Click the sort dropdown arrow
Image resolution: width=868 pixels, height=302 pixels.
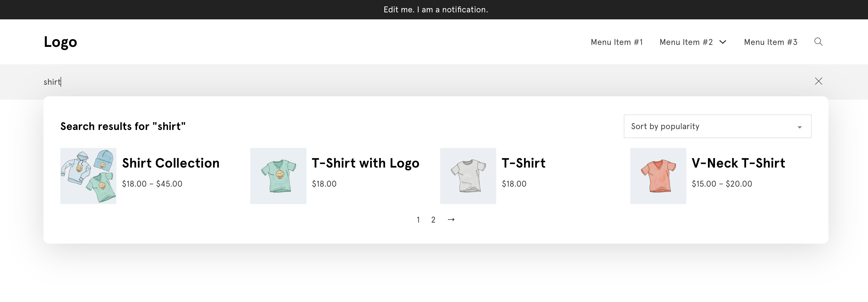pos(799,127)
